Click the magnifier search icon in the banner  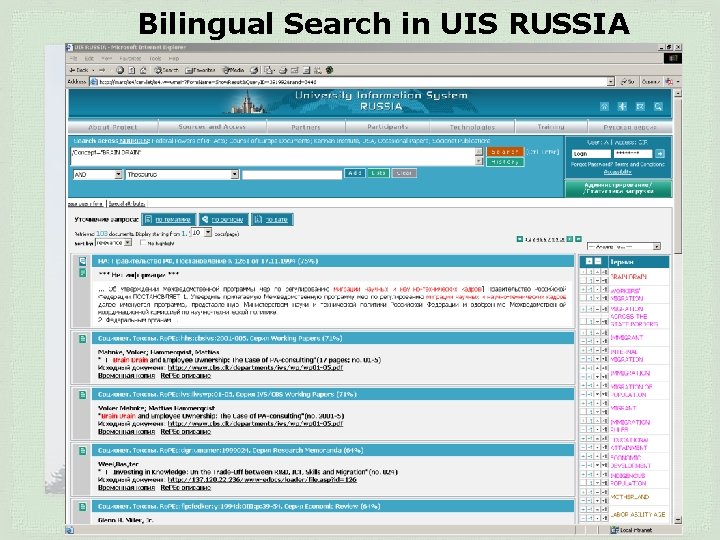coord(658,107)
